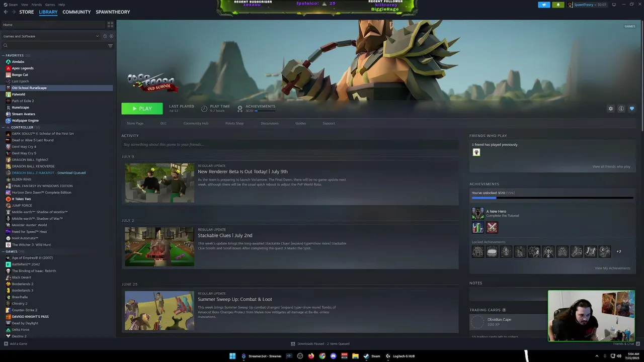Open Summer Sweep Up news headline
The height and width of the screenshot is (362, 644).
click(235, 299)
